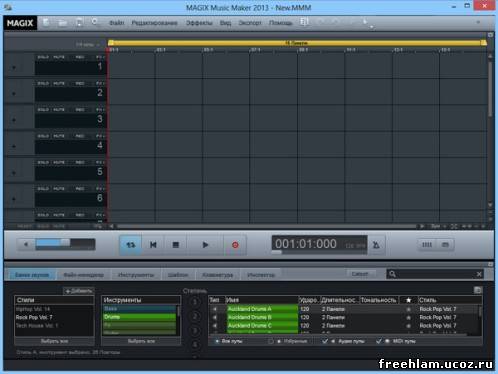Adjust the master volume slider
498x374 pixels.
65,244
